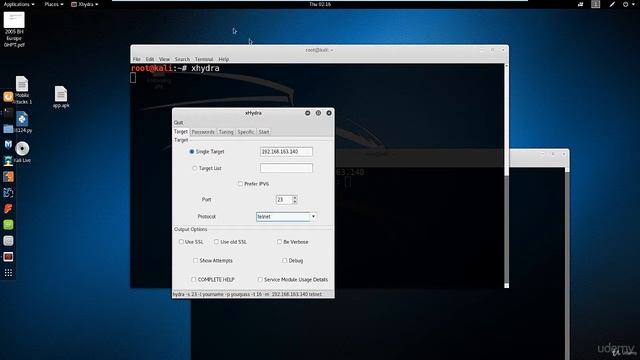
Task: Increase the Port value with up arrow
Action: [x=295, y=198]
